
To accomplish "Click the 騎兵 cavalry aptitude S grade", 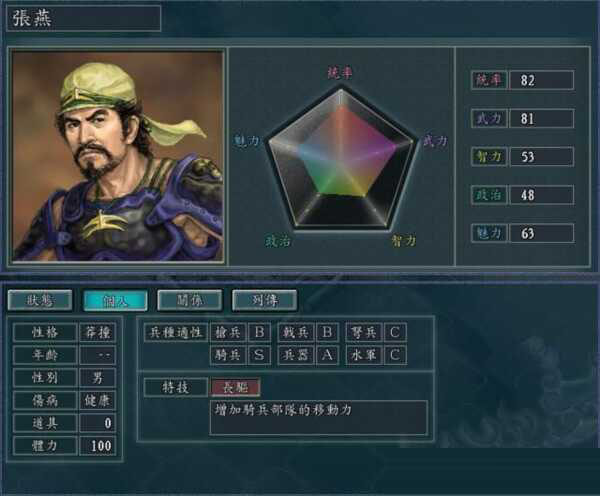I will (x=259, y=355).
